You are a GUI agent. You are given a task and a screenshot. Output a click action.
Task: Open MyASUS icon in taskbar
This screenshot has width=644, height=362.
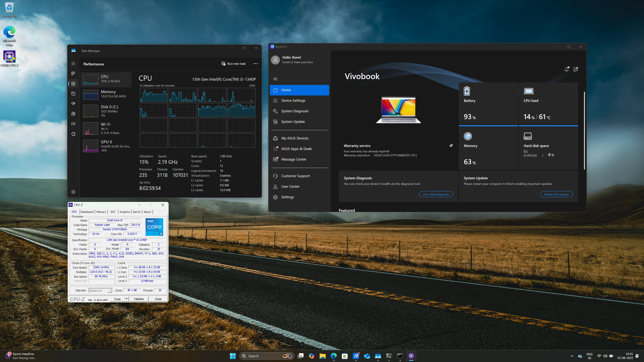(x=356, y=356)
